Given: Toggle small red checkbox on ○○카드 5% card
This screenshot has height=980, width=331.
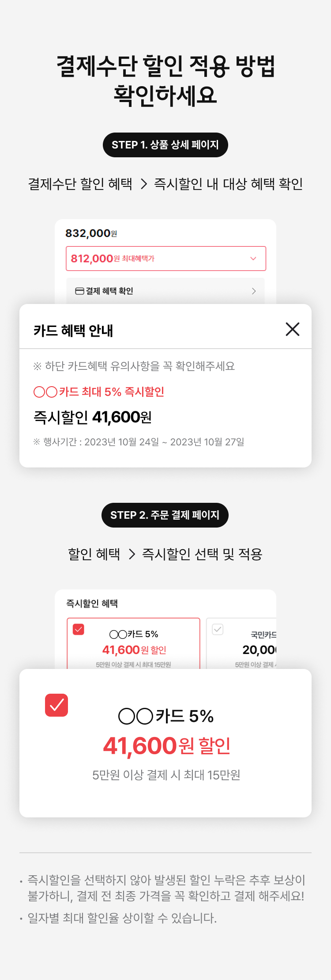Looking at the screenshot, I should pyautogui.click(x=79, y=629).
